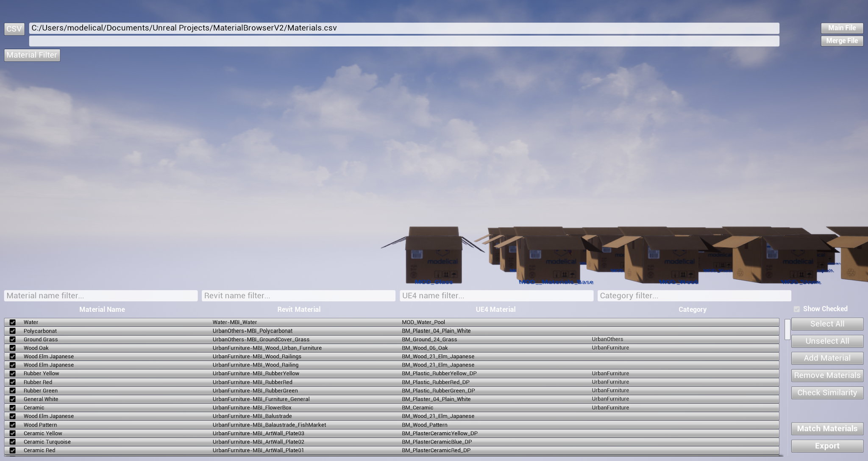This screenshot has width=868, height=461.
Task: Run Check Similarity
Action: 827,393
